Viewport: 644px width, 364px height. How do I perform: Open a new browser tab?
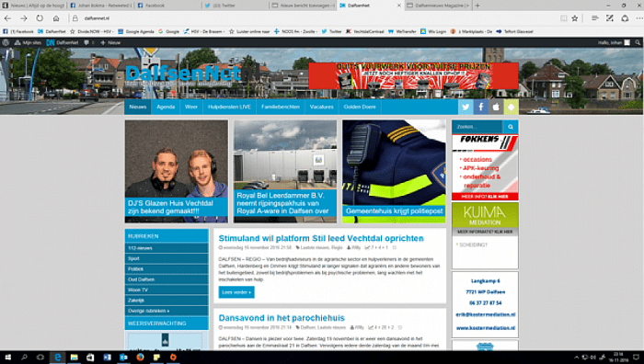click(477, 6)
